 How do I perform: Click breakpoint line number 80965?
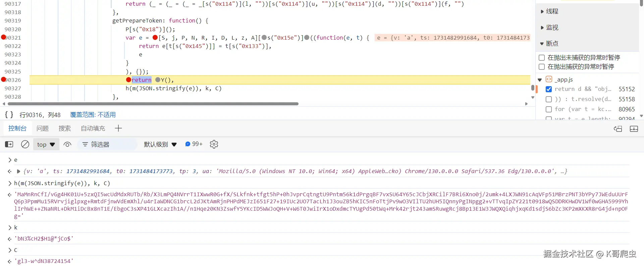tap(627, 109)
